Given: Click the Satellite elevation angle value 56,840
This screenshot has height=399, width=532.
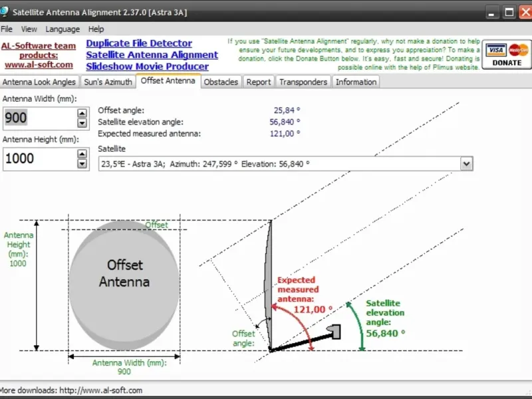Looking at the screenshot, I should (285, 122).
